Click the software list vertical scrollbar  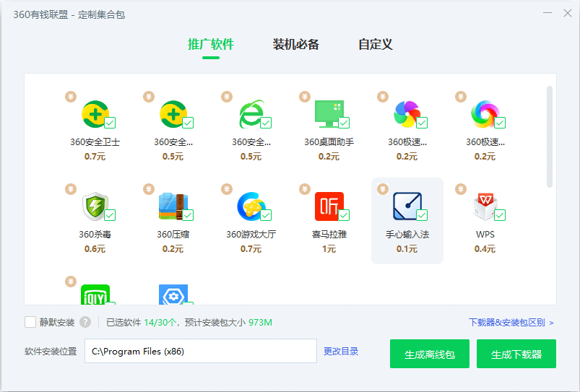pyautogui.click(x=549, y=137)
